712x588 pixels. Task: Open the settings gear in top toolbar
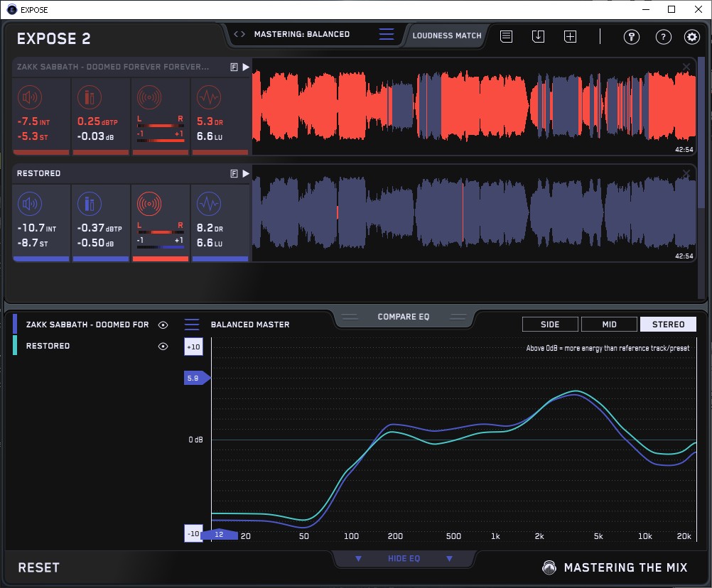pyautogui.click(x=691, y=37)
